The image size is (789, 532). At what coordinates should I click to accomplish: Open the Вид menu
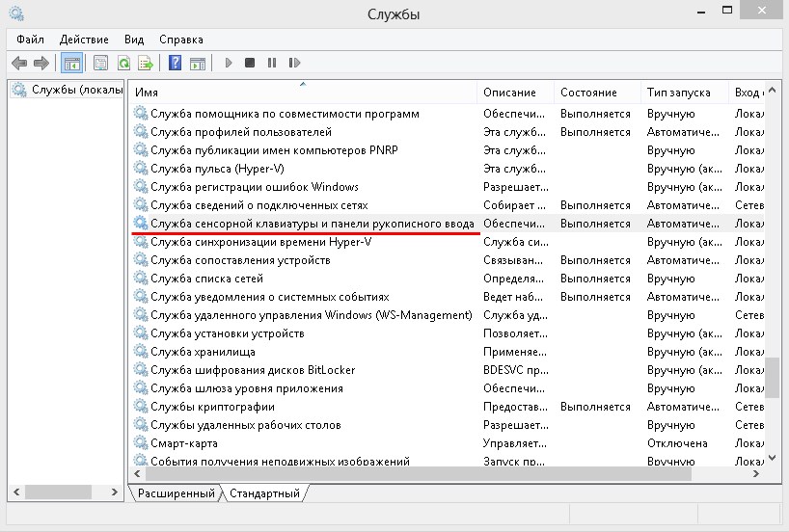pyautogui.click(x=134, y=40)
